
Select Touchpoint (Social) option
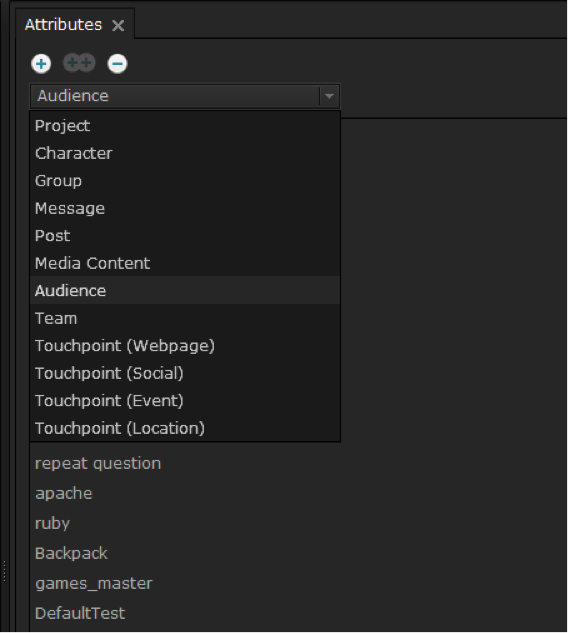pyautogui.click(x=185, y=373)
